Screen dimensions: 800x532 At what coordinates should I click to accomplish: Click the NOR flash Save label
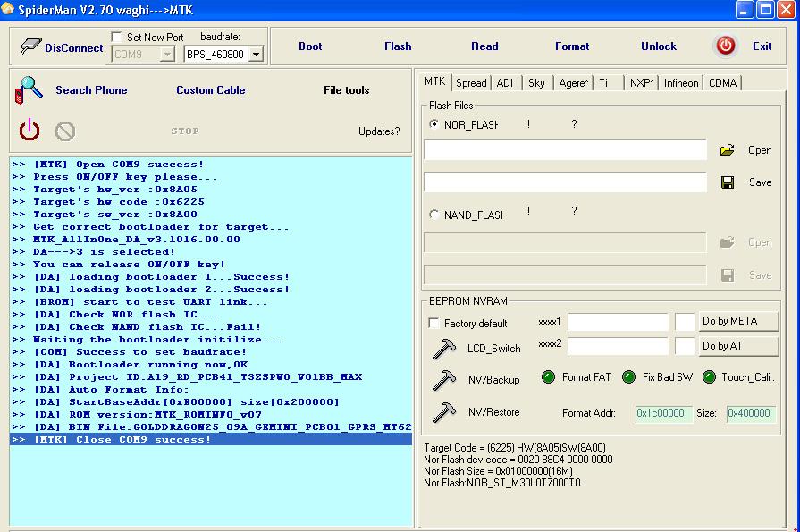point(760,182)
